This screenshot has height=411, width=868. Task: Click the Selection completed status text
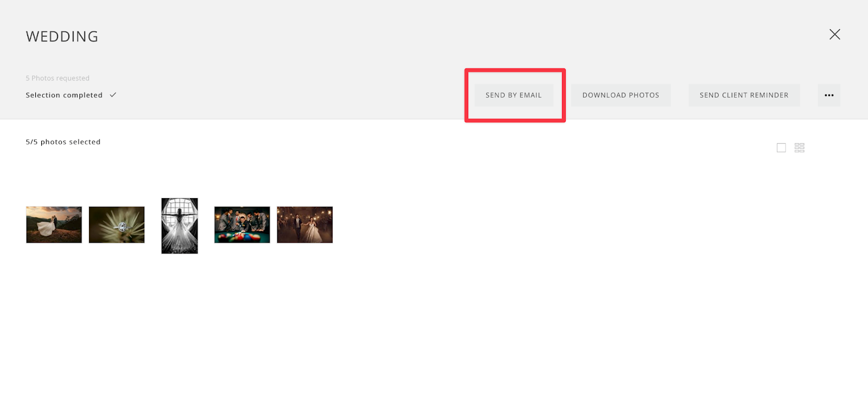[64, 95]
